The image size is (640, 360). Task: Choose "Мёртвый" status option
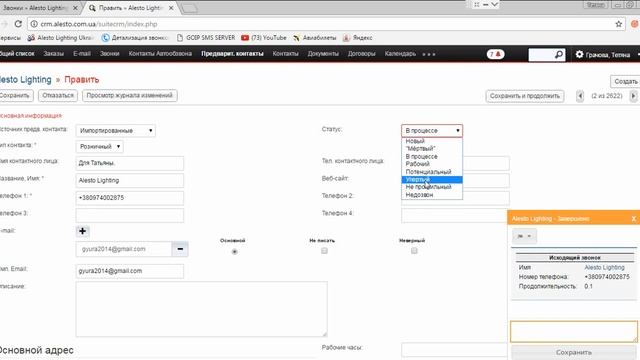pyautogui.click(x=432, y=149)
